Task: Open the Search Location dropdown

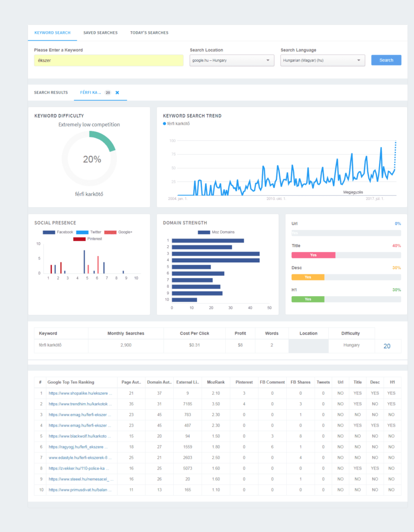Action: point(231,60)
